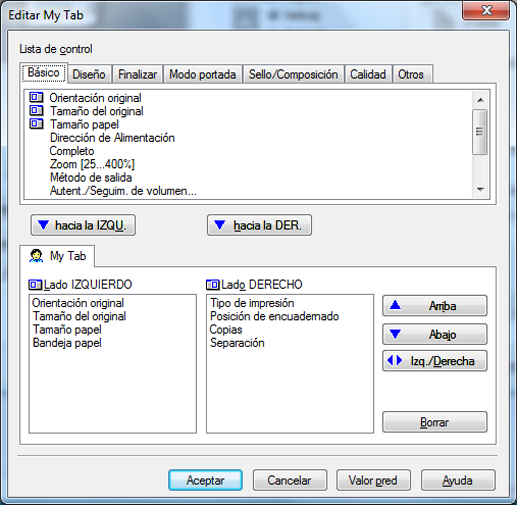Restore defaults with Valor pred button
This screenshot has height=505, width=517.
coord(373,480)
